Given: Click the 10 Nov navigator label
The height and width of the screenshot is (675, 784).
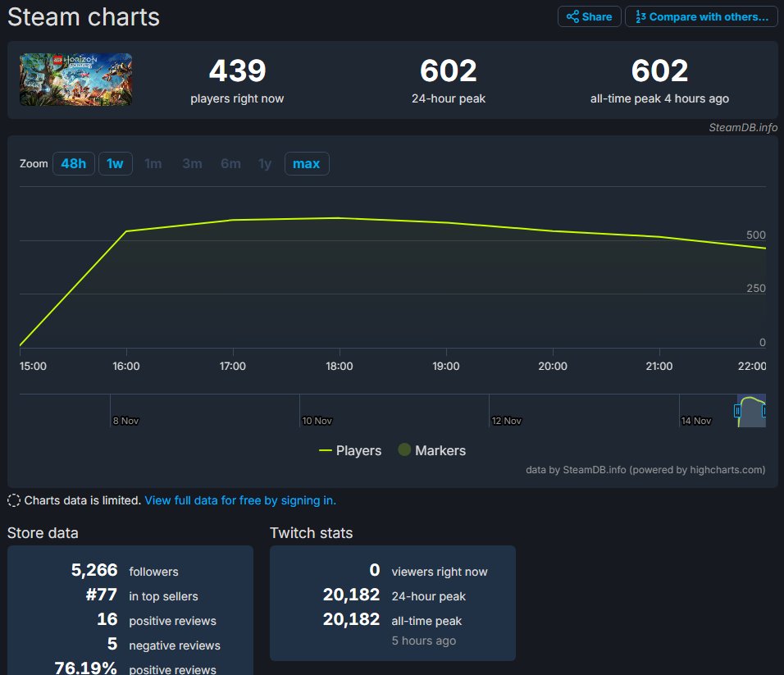Looking at the screenshot, I should [317, 421].
